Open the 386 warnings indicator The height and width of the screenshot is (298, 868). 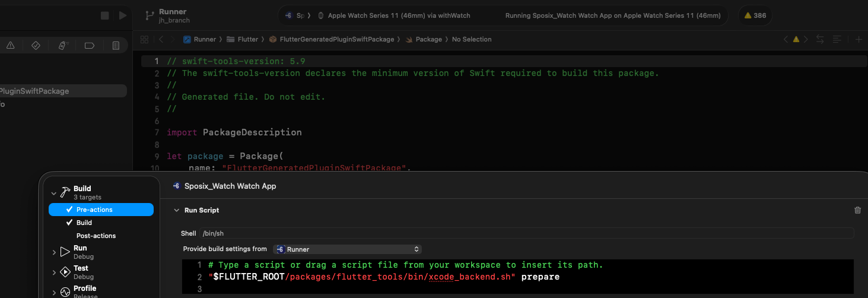(755, 15)
